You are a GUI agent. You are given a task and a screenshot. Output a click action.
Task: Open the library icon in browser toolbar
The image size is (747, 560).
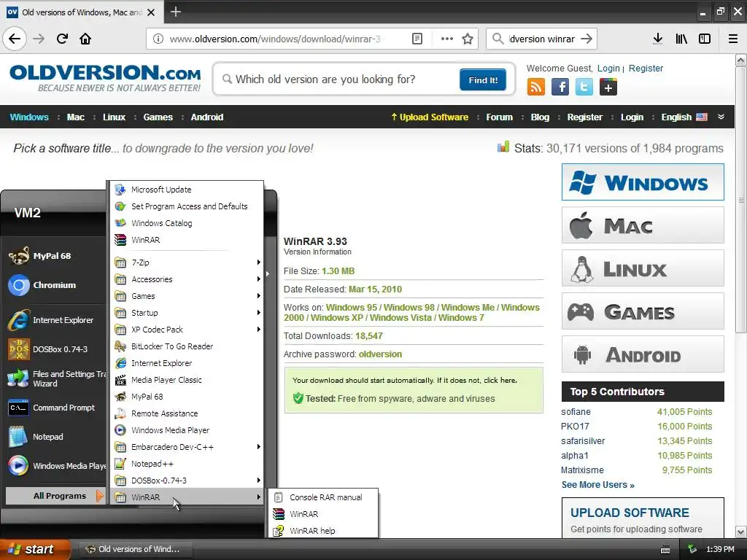pos(681,39)
